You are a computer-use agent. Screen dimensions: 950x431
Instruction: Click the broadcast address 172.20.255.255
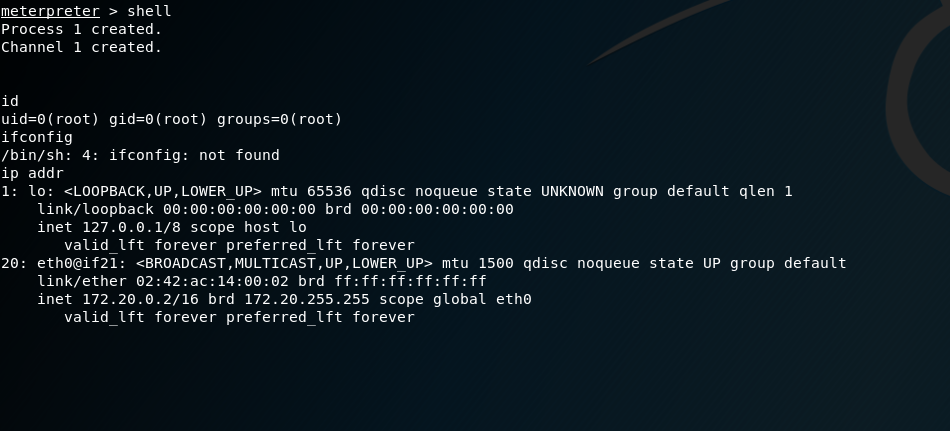click(307, 299)
